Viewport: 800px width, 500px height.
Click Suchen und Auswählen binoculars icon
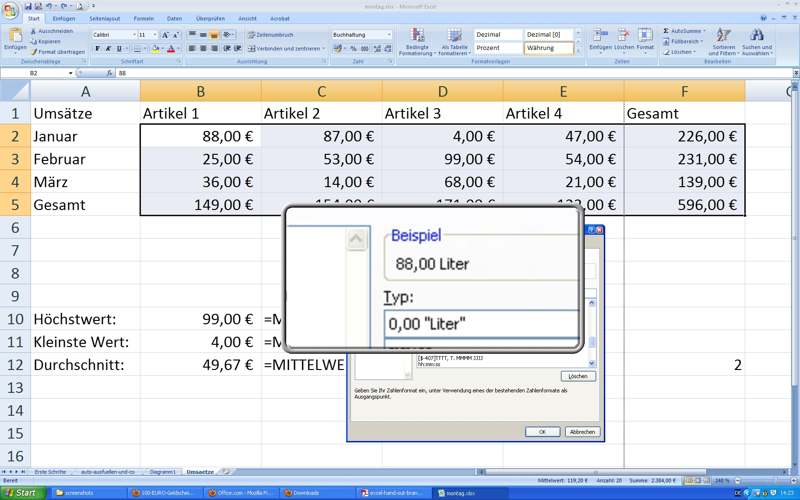tap(757, 40)
